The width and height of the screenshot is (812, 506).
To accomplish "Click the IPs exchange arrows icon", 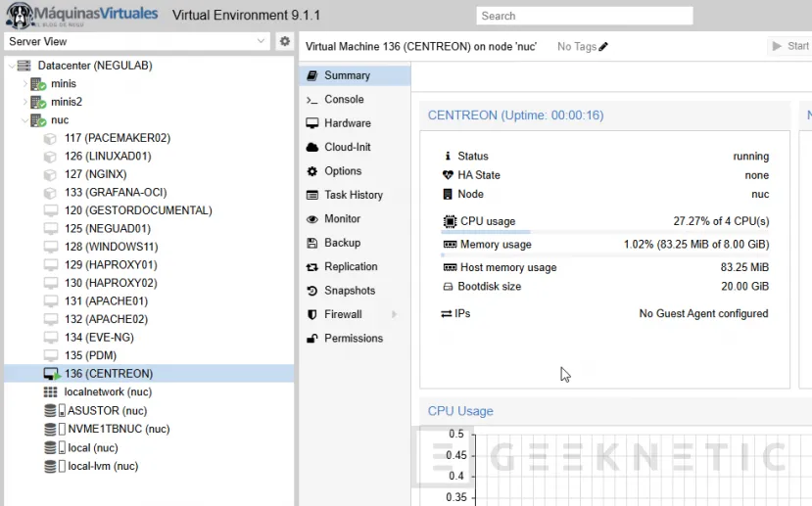I will point(447,313).
